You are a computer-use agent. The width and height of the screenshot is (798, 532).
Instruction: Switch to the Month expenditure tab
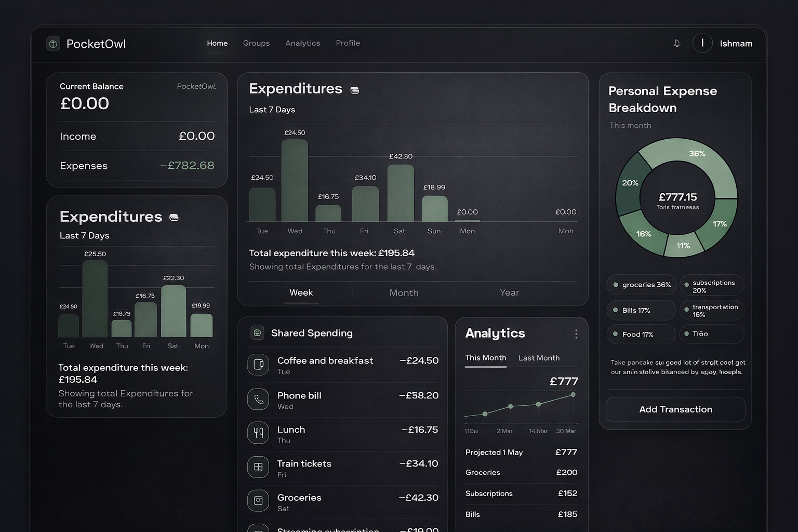404,292
